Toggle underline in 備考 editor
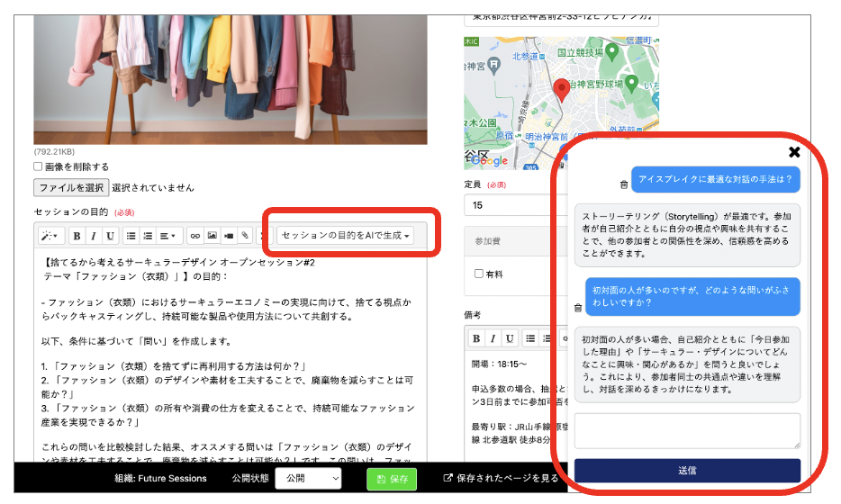Viewport: 841px width, 504px height. pos(510,338)
